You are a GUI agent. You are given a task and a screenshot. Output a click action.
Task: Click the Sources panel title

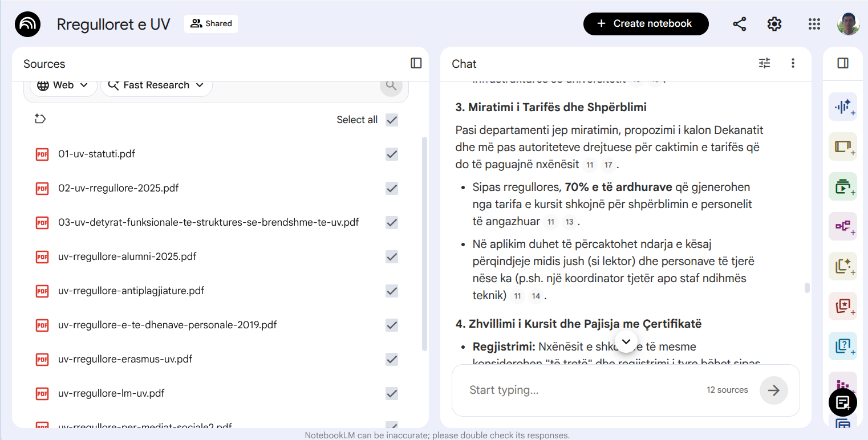coord(44,64)
